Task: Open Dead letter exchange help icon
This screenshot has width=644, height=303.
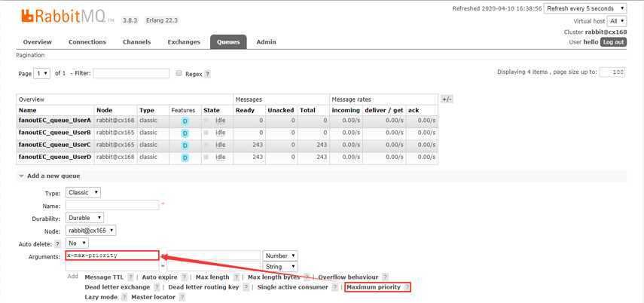Action: click(x=157, y=287)
